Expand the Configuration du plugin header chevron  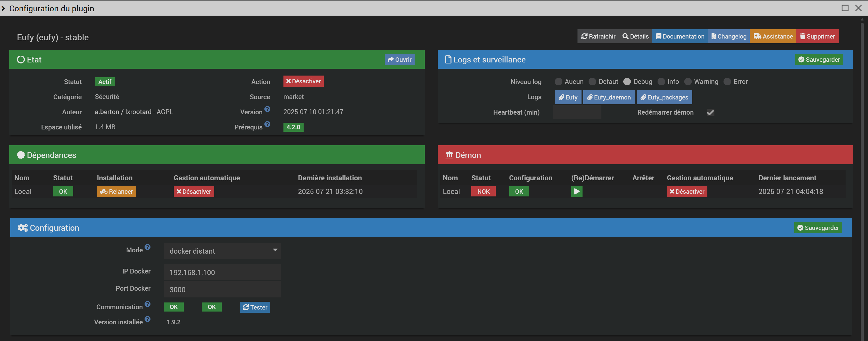3,8
